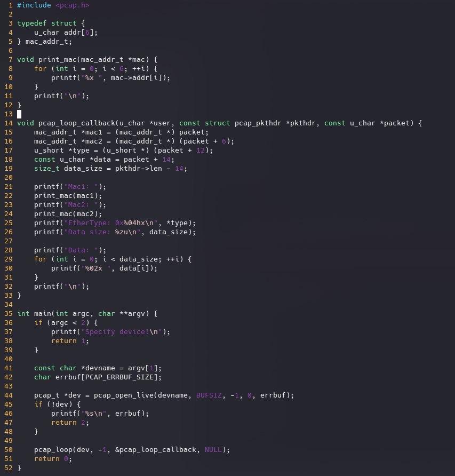455x476 pixels.
Task: Click 'data_size' in the for loop line 29
Action: (x=138, y=259)
